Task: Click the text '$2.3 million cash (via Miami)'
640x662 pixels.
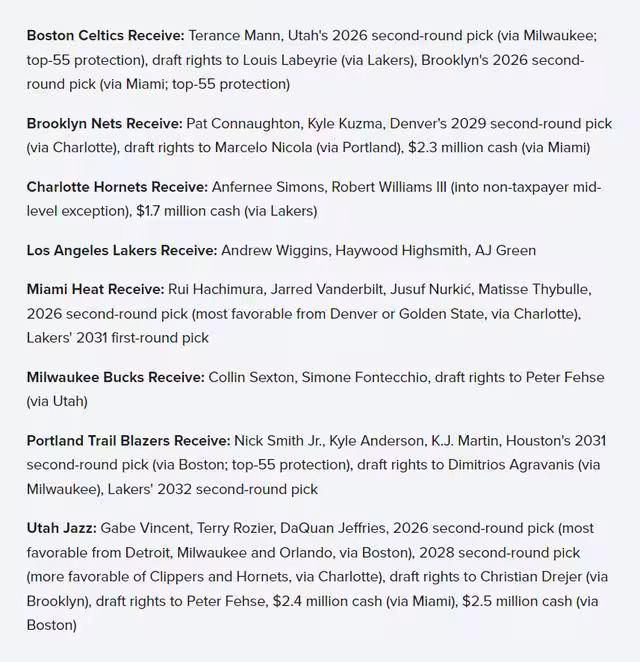Action: click(x=499, y=148)
